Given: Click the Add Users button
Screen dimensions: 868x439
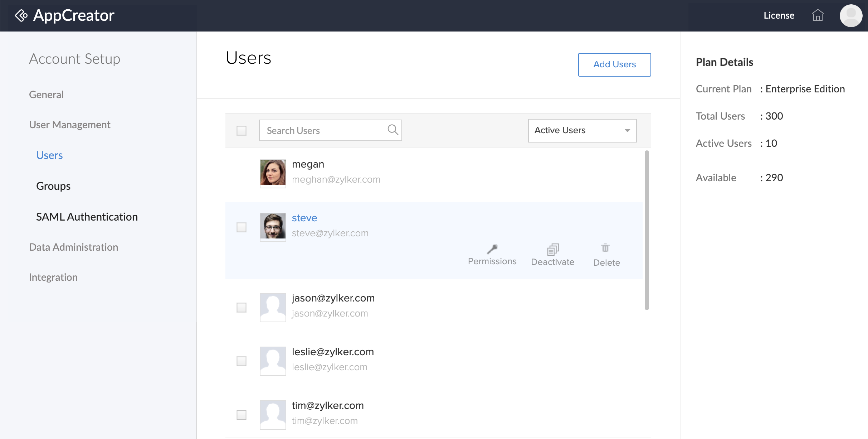Looking at the screenshot, I should pyautogui.click(x=614, y=64).
